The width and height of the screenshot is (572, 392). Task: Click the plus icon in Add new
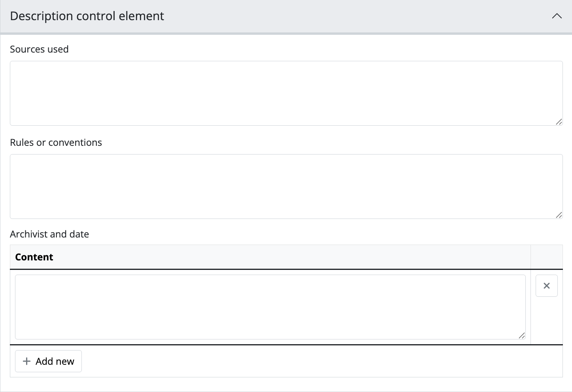pos(26,361)
